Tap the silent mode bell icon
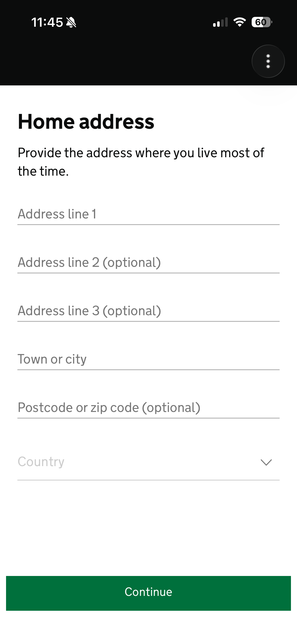Image resolution: width=297 pixels, height=644 pixels. [71, 22]
